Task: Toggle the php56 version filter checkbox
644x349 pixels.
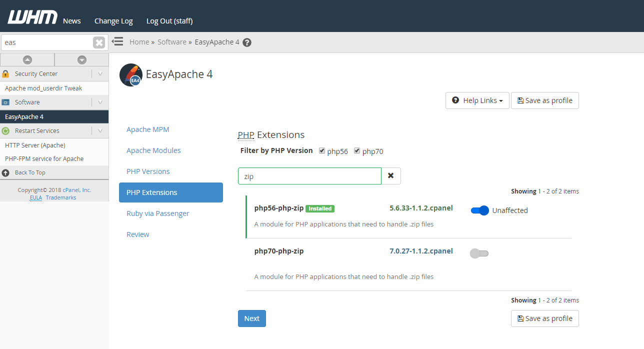Action: [x=322, y=151]
